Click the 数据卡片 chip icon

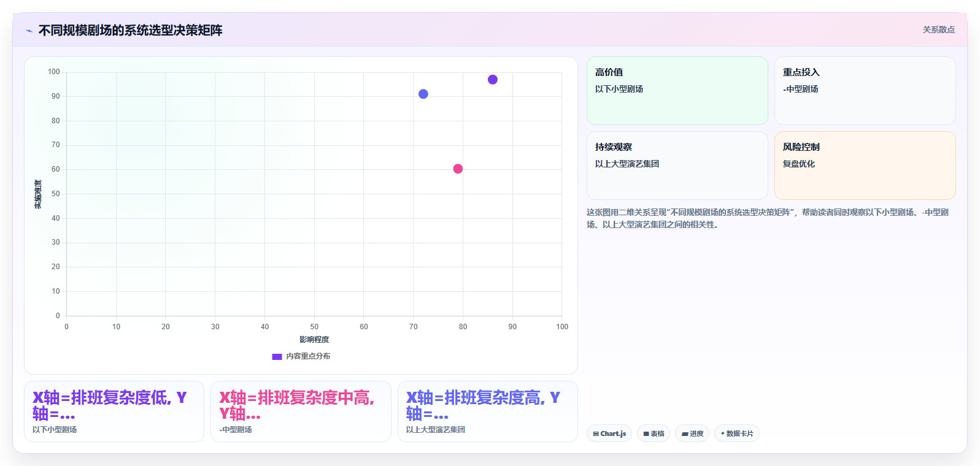click(x=723, y=434)
